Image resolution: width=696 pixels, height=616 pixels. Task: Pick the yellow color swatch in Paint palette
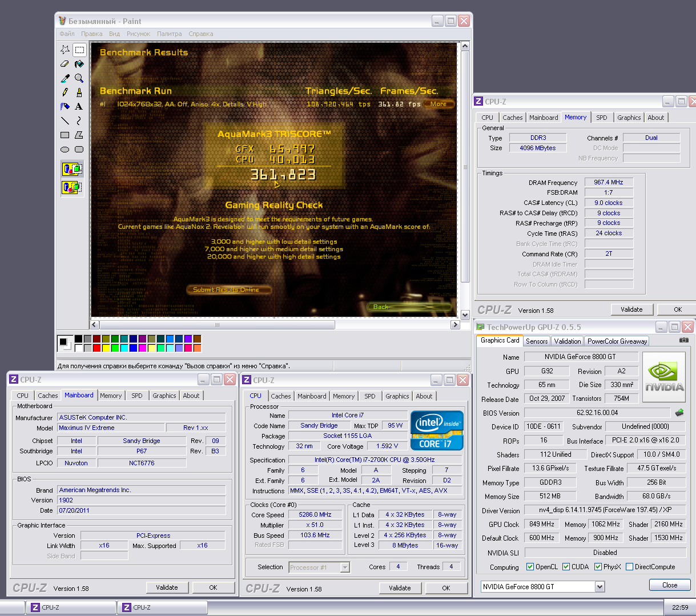point(106,348)
